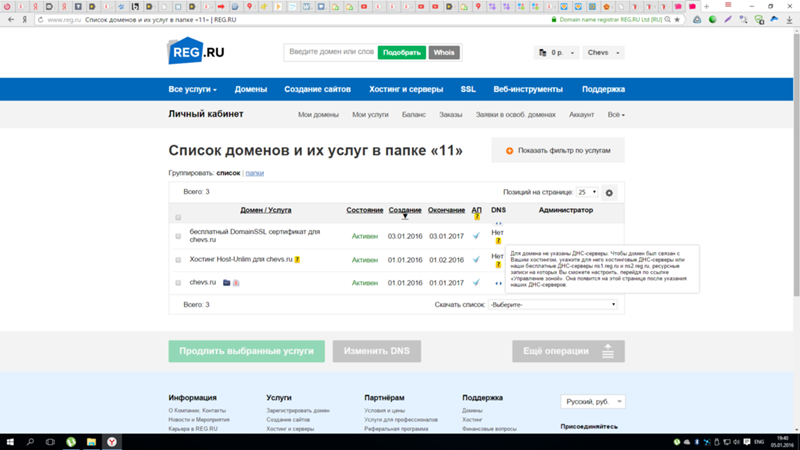
Task: Open Поддержка in the blue menu
Action: pos(604,89)
